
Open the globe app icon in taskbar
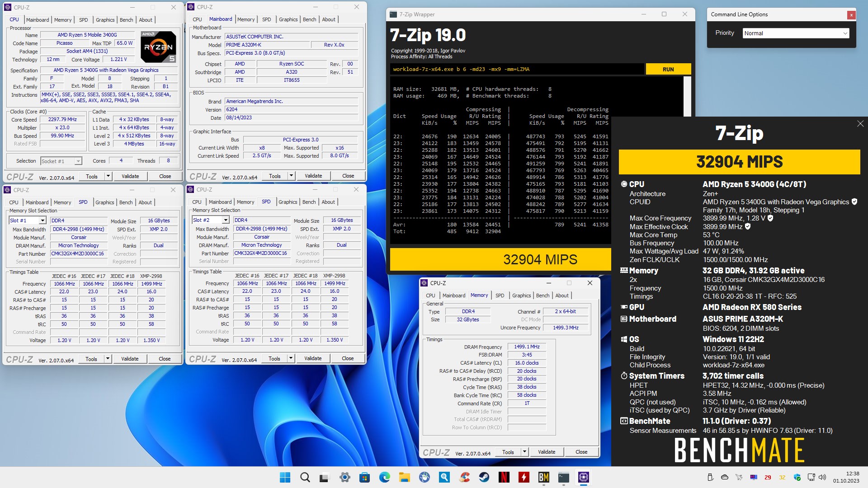(424, 477)
